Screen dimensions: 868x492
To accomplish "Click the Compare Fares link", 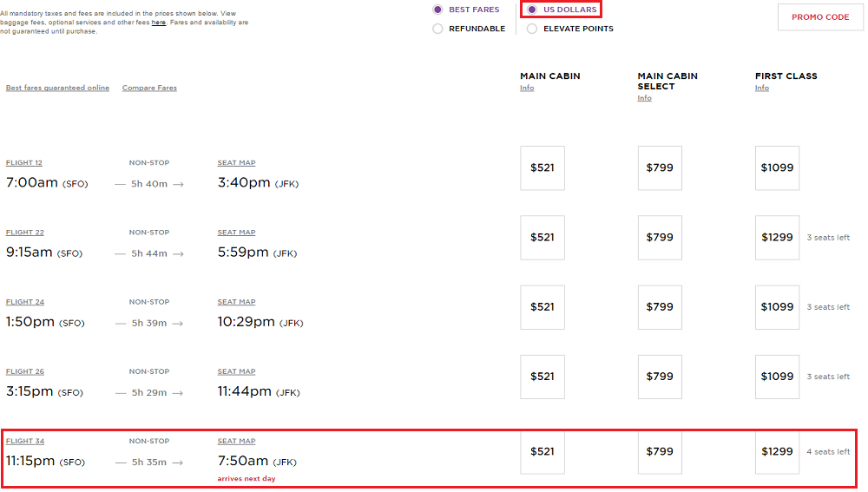I will click(149, 89).
